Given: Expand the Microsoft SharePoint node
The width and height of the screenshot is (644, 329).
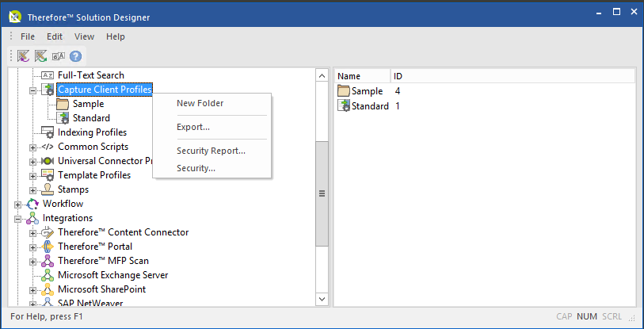Looking at the screenshot, I should (x=32, y=290).
